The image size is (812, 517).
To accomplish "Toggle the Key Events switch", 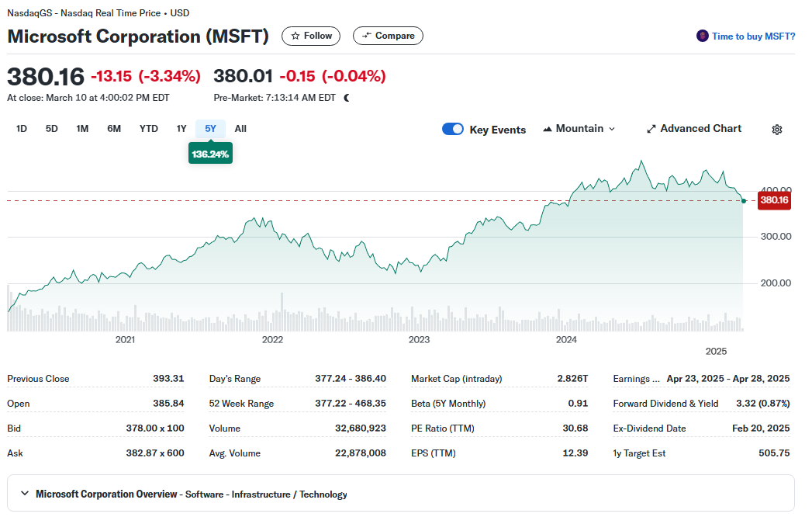I will 453,129.
